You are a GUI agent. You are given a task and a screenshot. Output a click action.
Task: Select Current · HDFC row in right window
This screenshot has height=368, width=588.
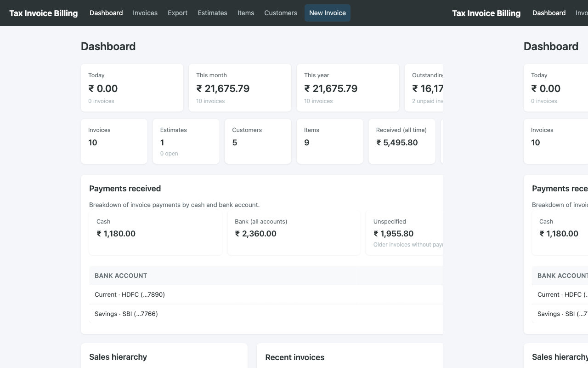560,294
